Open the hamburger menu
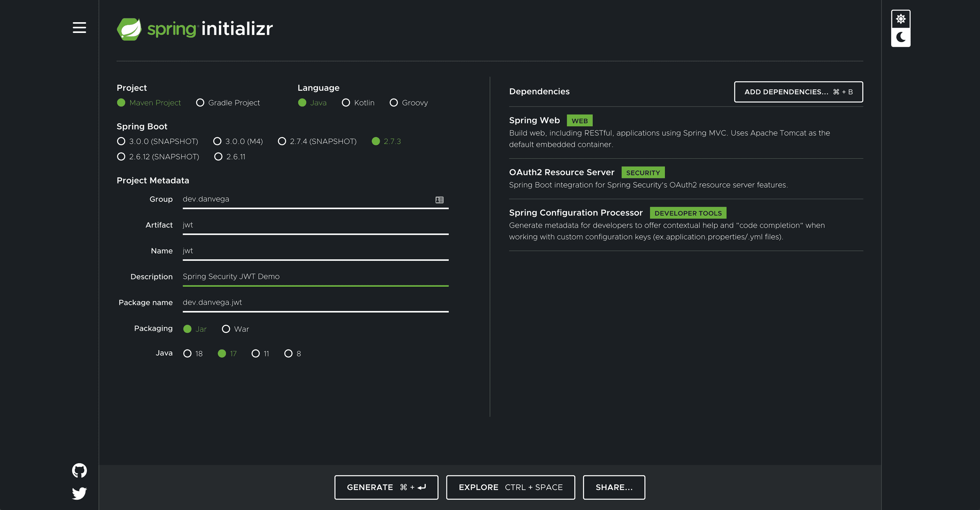 (79, 28)
